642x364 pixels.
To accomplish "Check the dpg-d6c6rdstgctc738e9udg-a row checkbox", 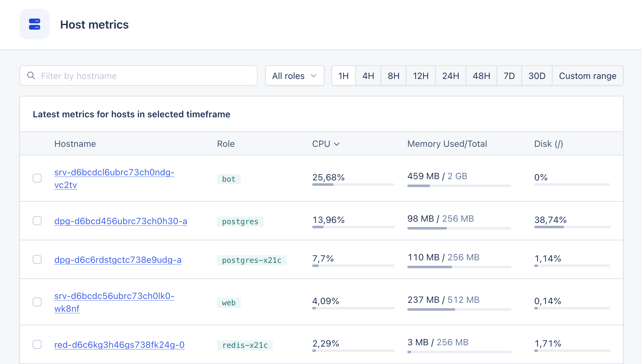I will pyautogui.click(x=37, y=259).
